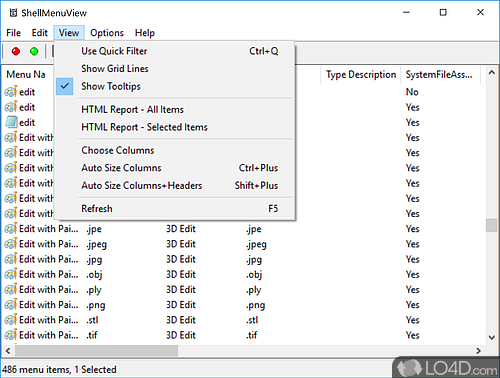The height and width of the screenshot is (378, 500).
Task: Choose HTML Report - Selected Items
Action: pyautogui.click(x=175, y=127)
